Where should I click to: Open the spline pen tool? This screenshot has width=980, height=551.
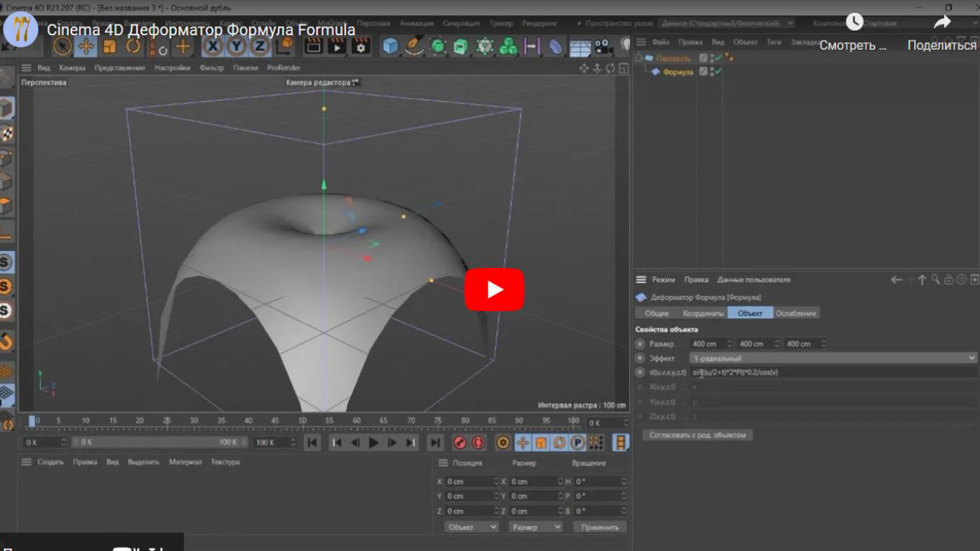414,47
